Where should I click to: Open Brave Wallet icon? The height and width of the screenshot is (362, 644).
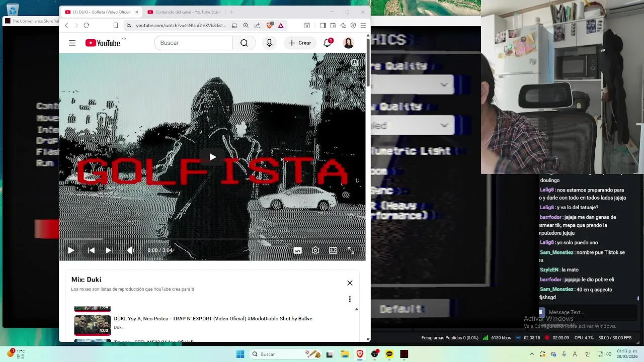click(333, 26)
